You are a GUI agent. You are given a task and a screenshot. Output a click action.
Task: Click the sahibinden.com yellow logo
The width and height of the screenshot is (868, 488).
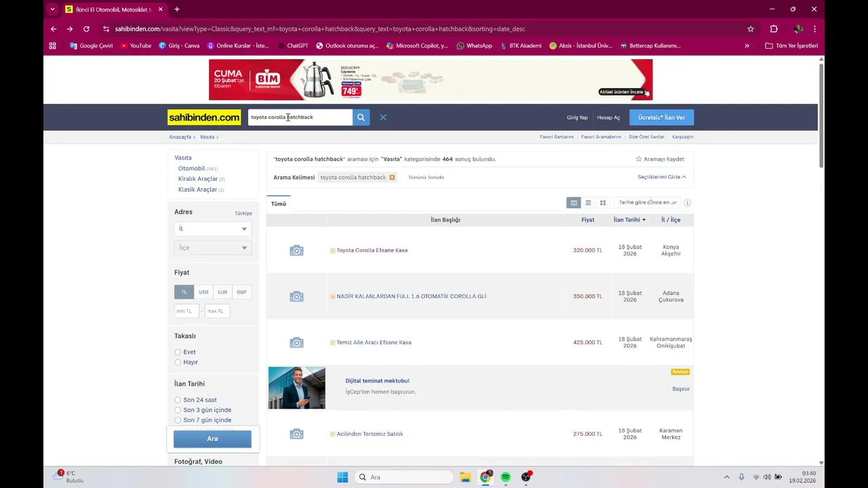(x=204, y=117)
